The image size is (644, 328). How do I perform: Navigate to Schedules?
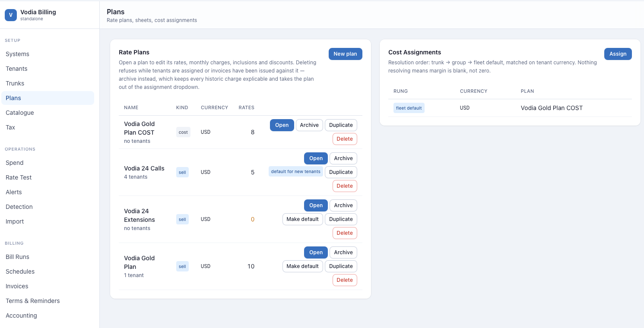tap(48, 271)
